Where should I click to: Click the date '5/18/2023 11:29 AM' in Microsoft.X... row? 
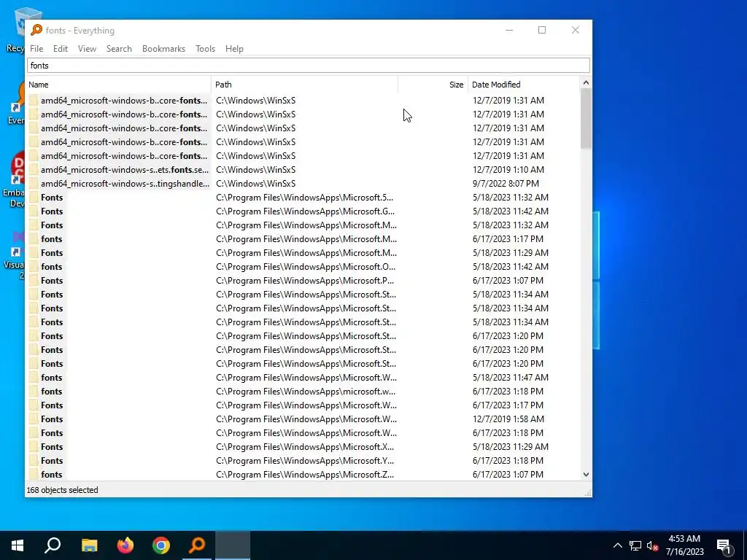coord(510,447)
